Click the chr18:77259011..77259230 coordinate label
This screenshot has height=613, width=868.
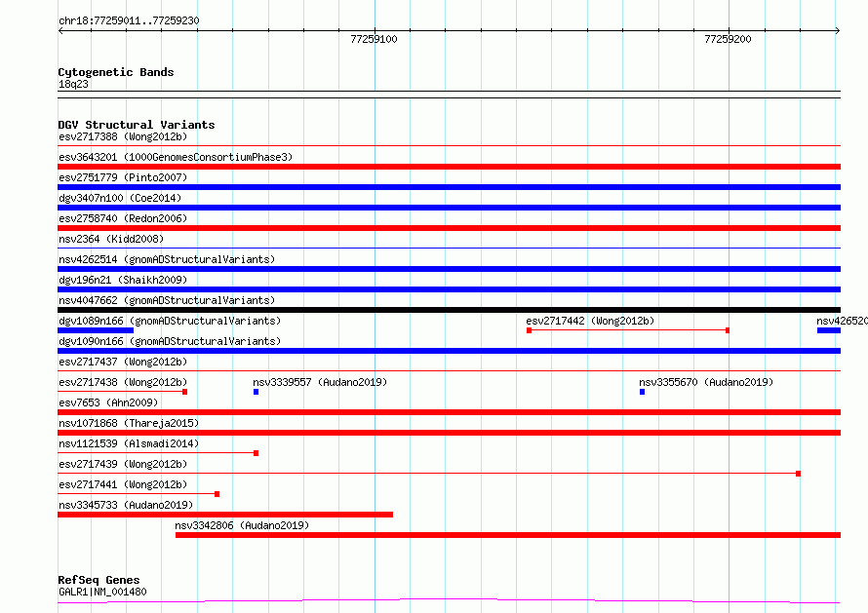(x=129, y=20)
